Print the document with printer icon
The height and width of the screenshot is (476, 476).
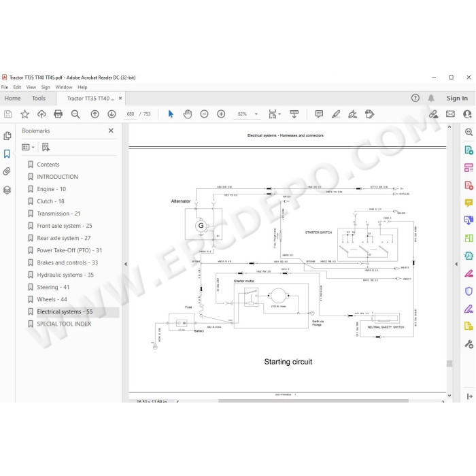[58, 114]
